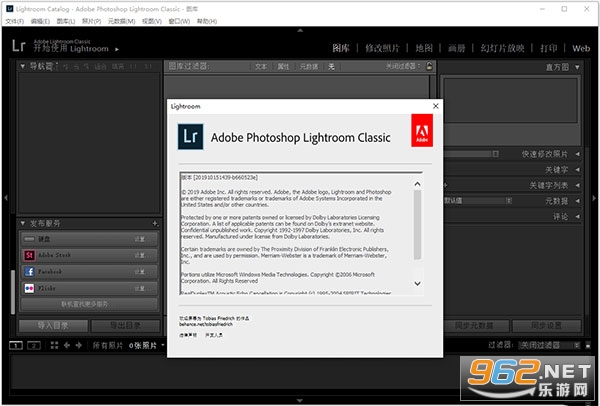Click the about dialog scroll down arrow

(417, 284)
